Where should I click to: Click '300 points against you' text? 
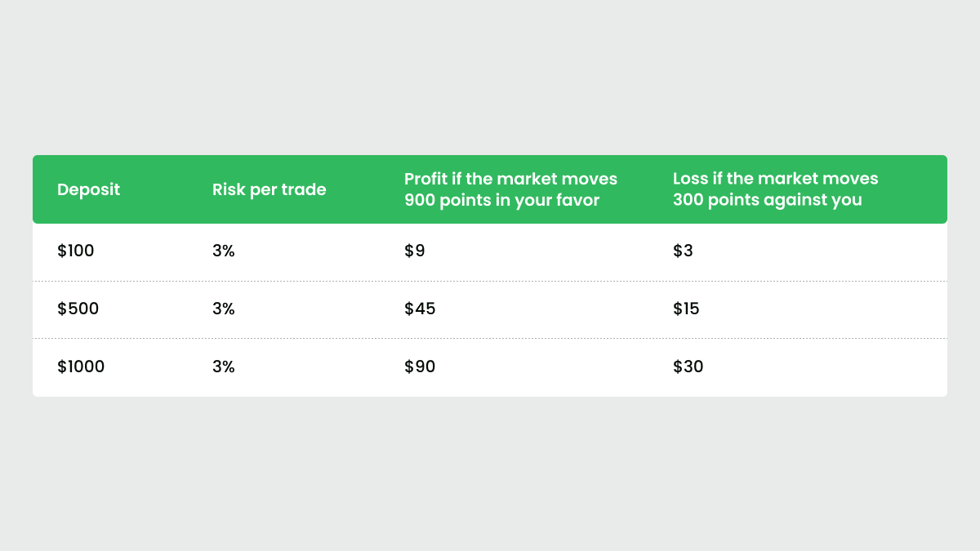[x=768, y=200]
